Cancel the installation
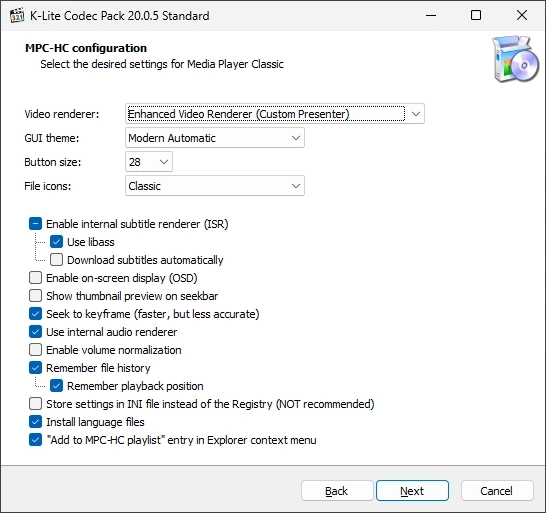 [497, 491]
